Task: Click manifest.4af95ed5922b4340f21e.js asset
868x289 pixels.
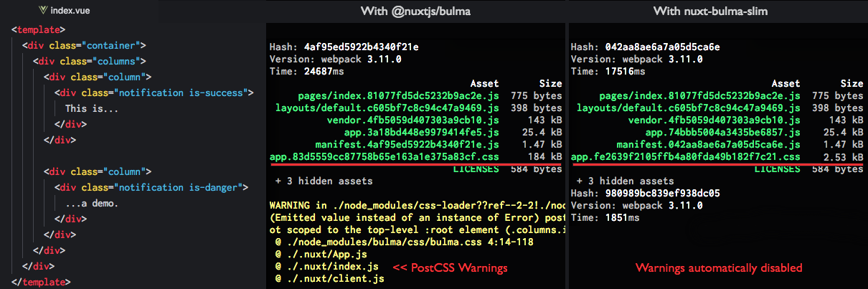Action: 407,144
